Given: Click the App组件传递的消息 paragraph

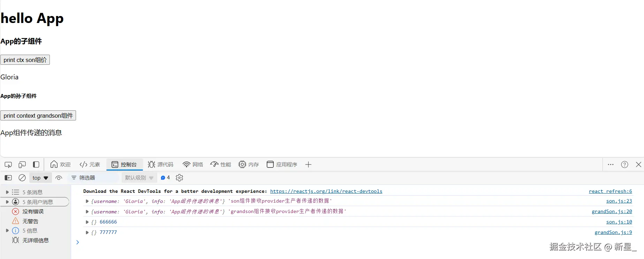Looking at the screenshot, I should (x=31, y=133).
